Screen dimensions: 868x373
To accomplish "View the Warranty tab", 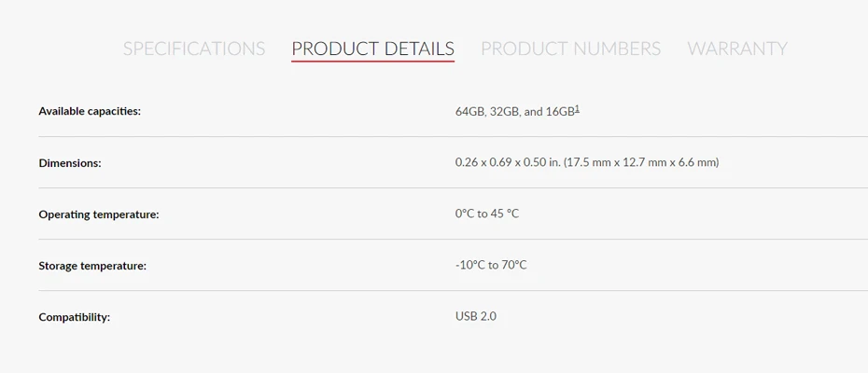I will (x=737, y=48).
